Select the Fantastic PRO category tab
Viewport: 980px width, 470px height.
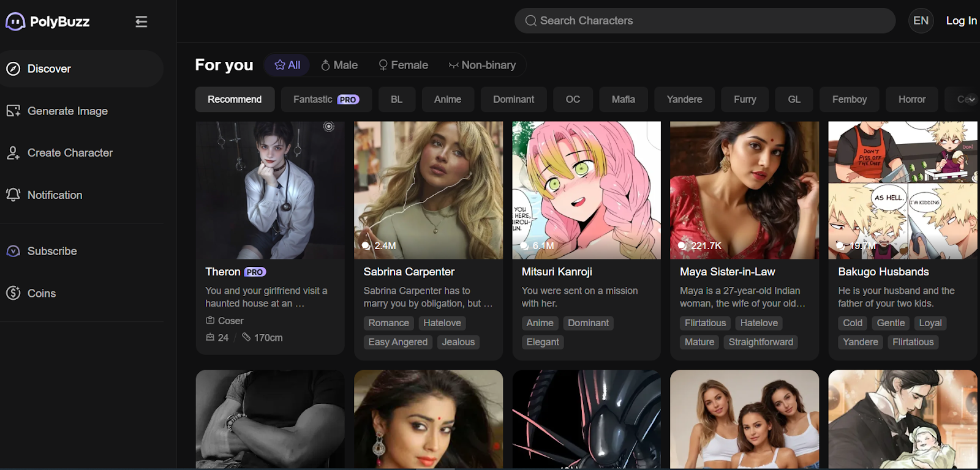tap(326, 99)
